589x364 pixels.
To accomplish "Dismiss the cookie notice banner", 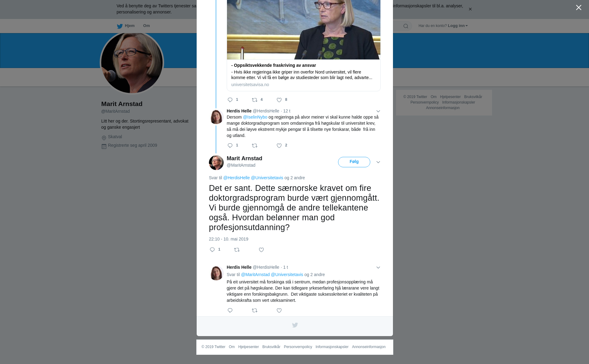I will (x=470, y=9).
